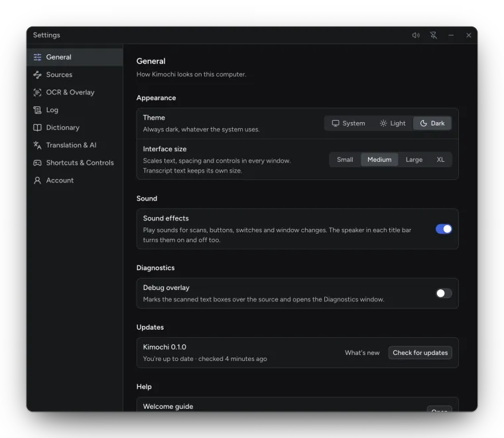504x438 pixels.
Task: Open Shortcuts & Controls settings
Action: coord(75,163)
